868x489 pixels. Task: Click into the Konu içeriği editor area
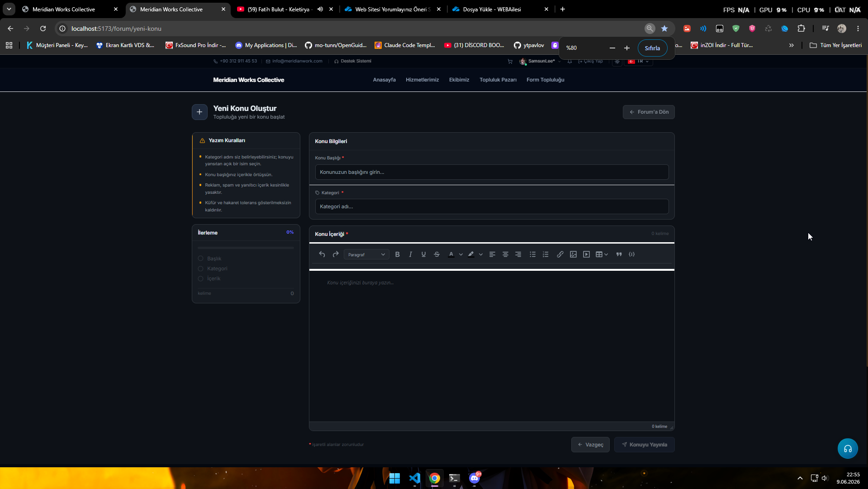(x=492, y=346)
